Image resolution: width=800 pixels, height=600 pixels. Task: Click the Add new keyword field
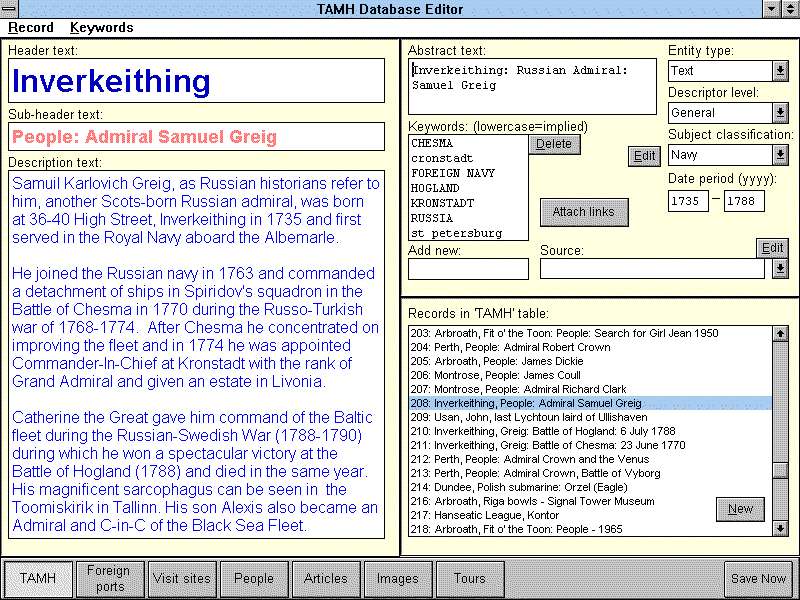[468, 269]
